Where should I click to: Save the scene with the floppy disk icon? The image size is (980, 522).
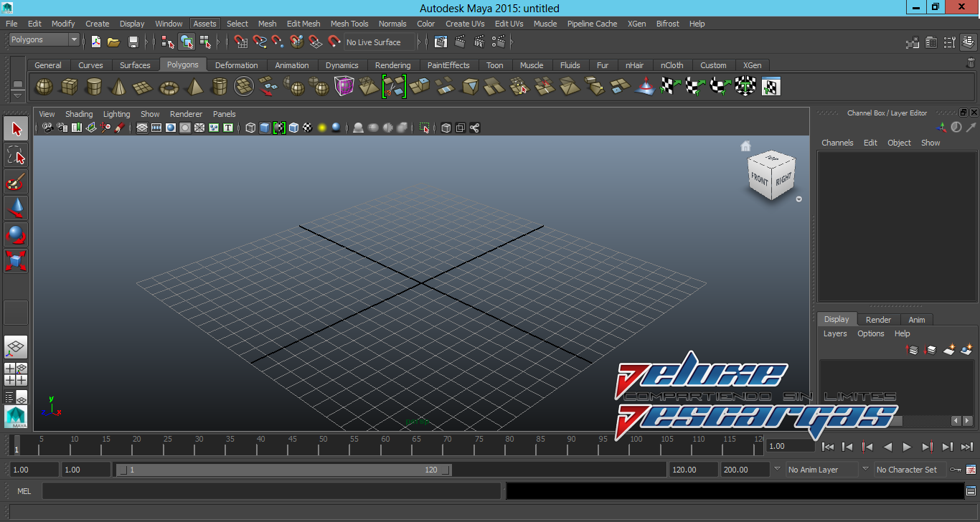coord(133,42)
